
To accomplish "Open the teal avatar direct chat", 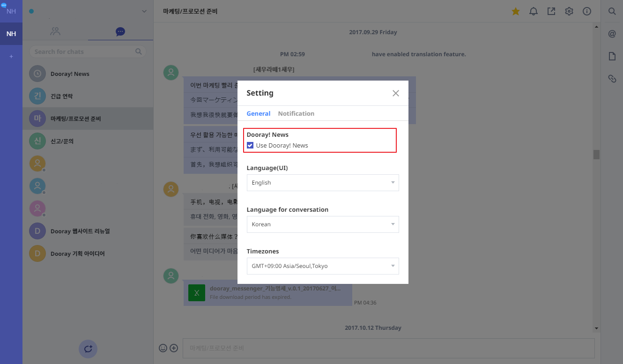I will coord(37,186).
